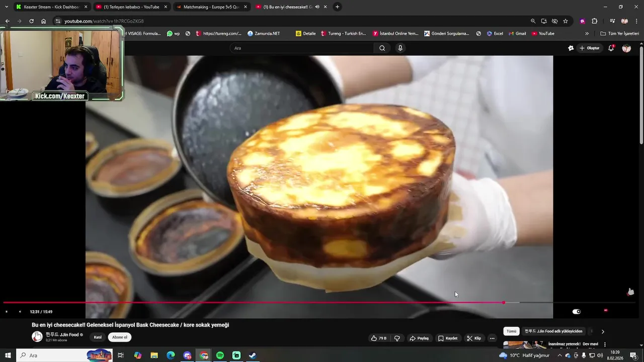Open the JJin Food channel name link
This screenshot has height=362, width=644.
click(x=62, y=335)
